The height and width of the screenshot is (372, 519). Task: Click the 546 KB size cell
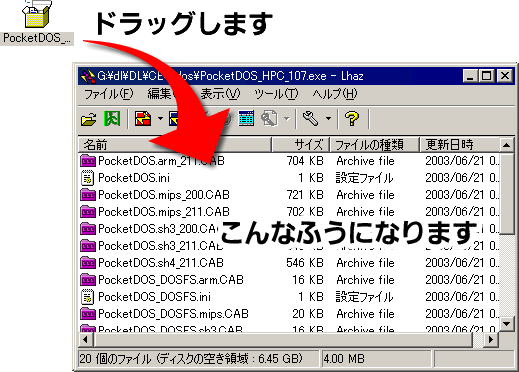point(305,263)
